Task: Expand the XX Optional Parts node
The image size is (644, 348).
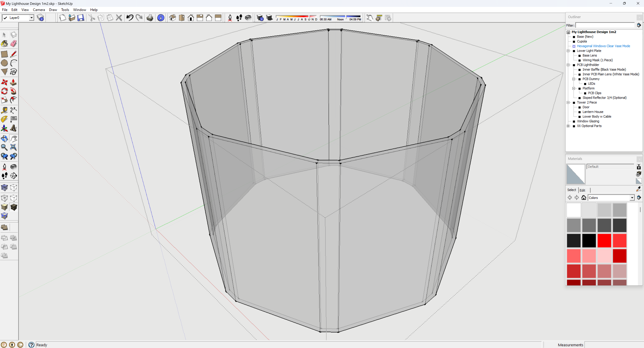Action: [x=568, y=126]
